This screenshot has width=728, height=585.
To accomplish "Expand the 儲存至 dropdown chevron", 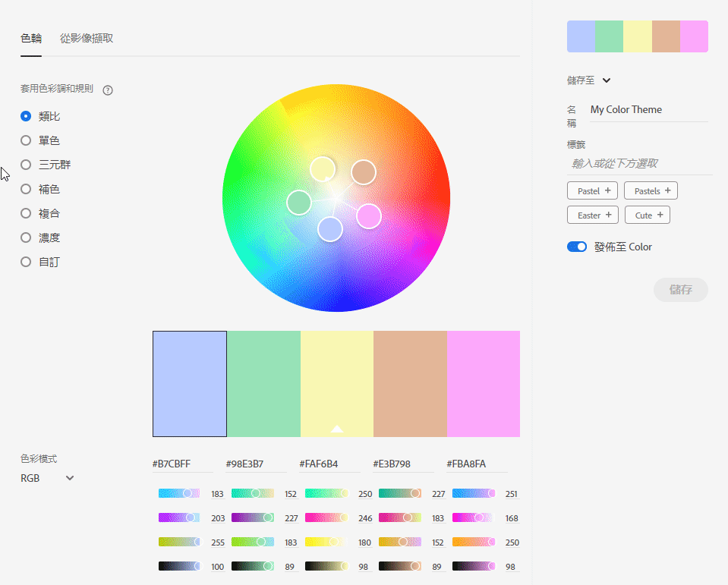I will [607, 80].
